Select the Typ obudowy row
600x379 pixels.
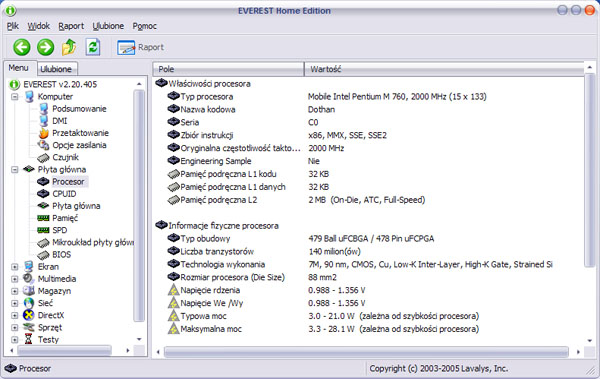[x=301, y=239]
